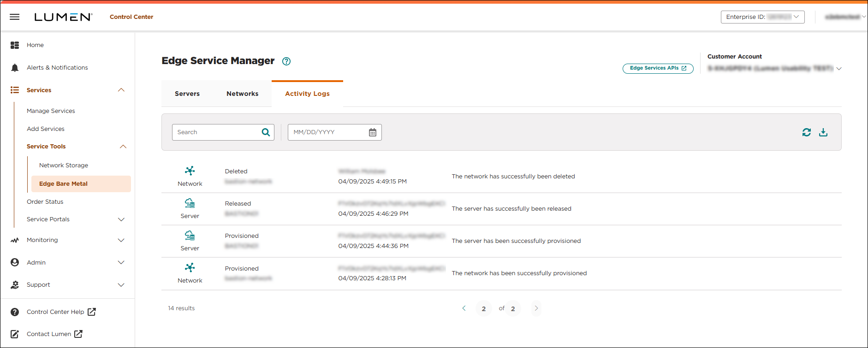Click the Services list icon
This screenshot has width=868, height=348.
[15, 90]
